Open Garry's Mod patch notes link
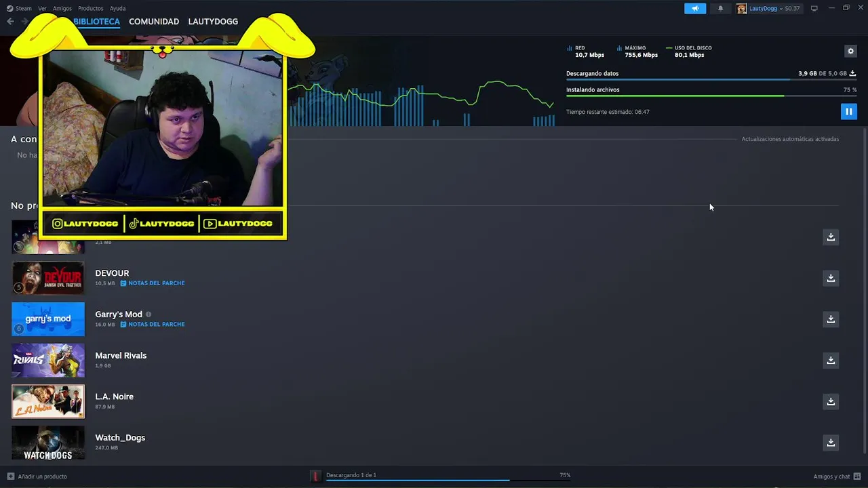The image size is (868, 488). click(x=153, y=324)
